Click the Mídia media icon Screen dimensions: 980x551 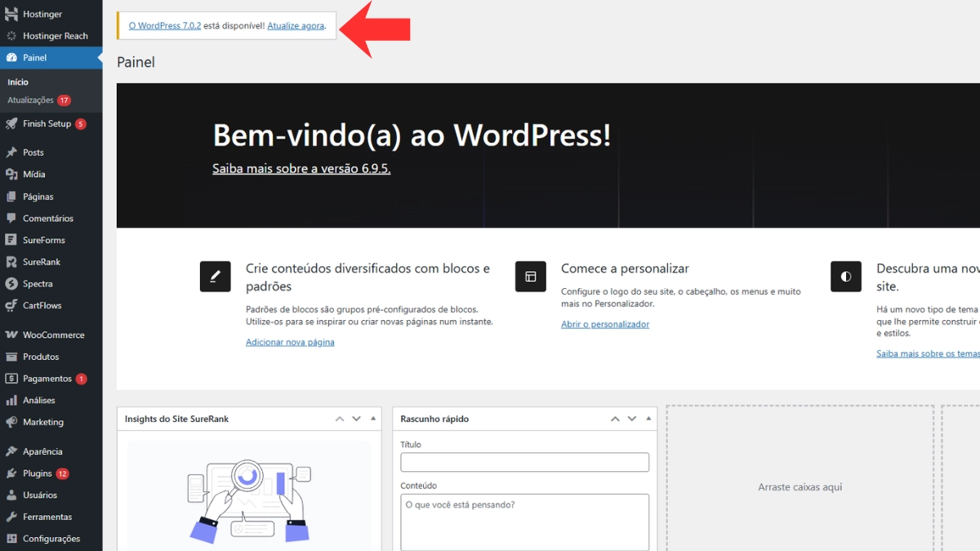pyautogui.click(x=11, y=175)
